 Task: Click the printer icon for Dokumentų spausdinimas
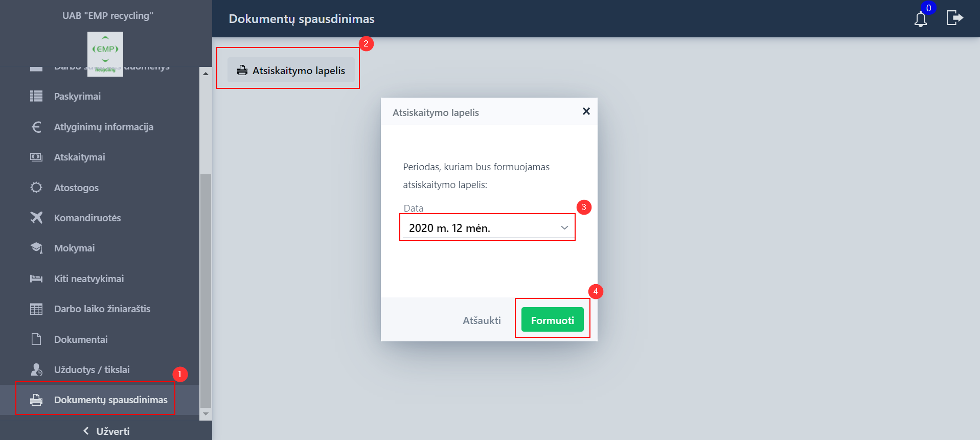point(36,400)
